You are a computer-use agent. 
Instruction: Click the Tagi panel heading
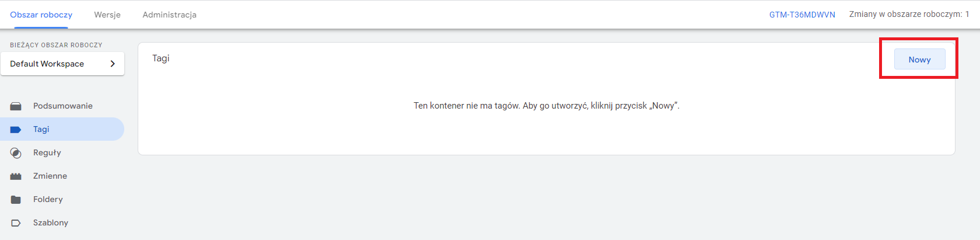click(x=161, y=58)
